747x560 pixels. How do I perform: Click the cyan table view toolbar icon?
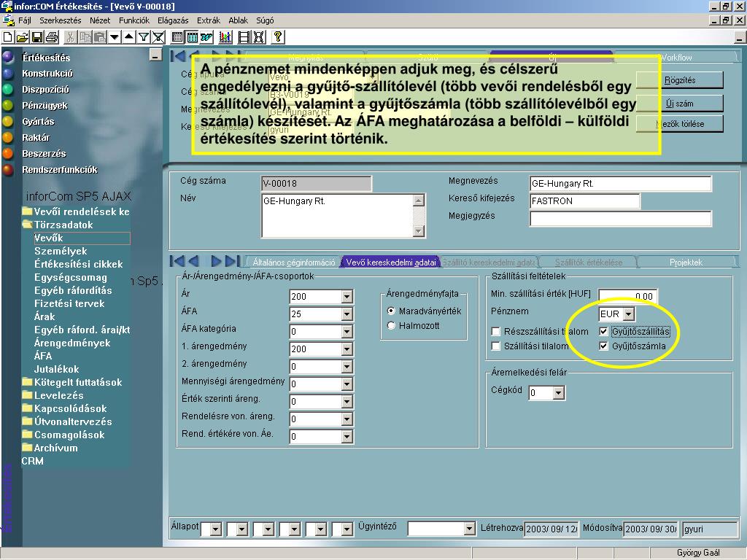tap(192, 37)
